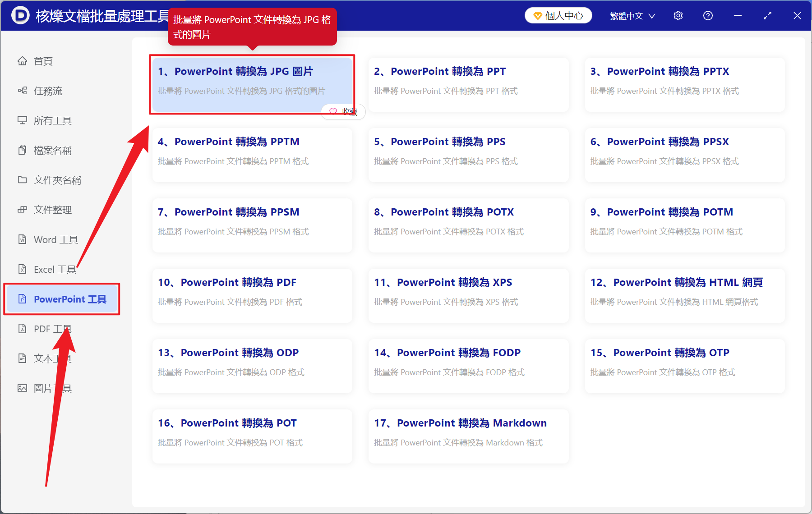The image size is (812, 514).
Task: Click the PDF document icon in sidebar
Action: [22, 329]
